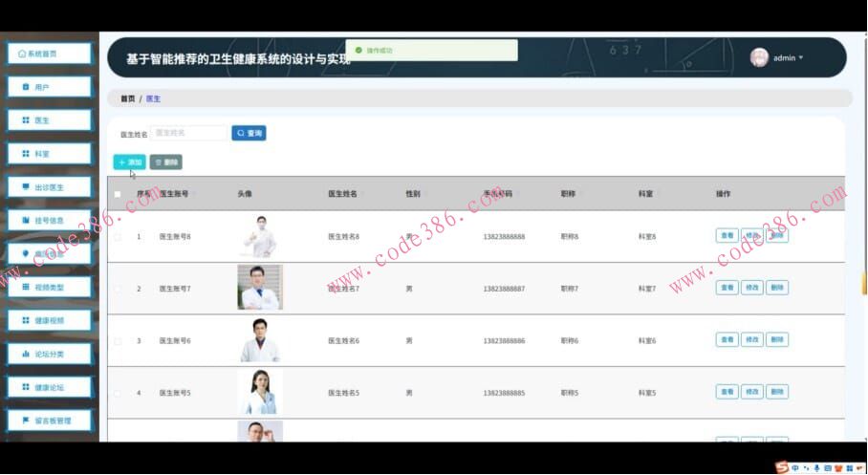
Task: Click the 职称7 cell
Action: 570,289
